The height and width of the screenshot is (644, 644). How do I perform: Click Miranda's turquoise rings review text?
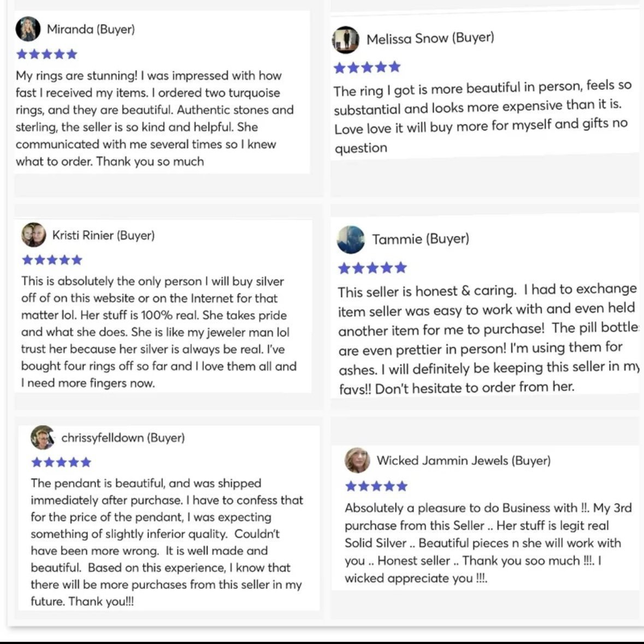[x=155, y=119]
